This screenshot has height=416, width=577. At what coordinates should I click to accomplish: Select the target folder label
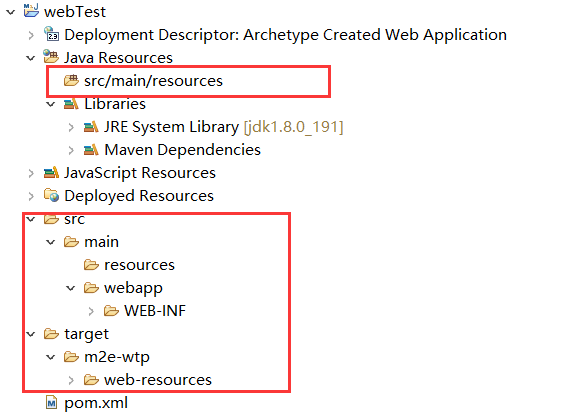86,335
